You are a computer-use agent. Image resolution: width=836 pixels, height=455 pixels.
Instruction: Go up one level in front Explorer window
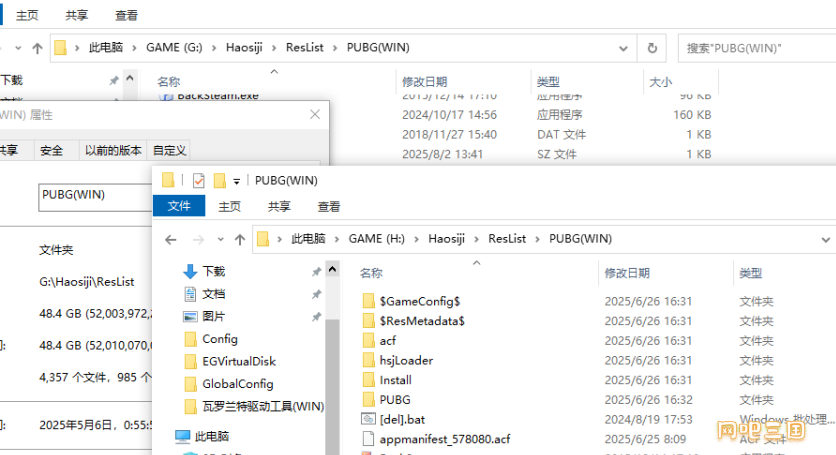click(240, 240)
